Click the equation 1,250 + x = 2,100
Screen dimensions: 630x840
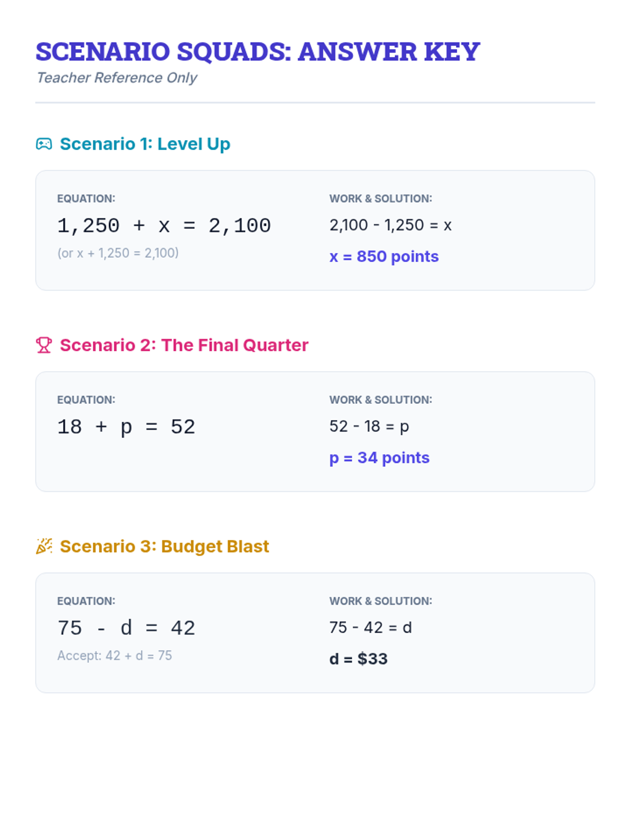[164, 226]
